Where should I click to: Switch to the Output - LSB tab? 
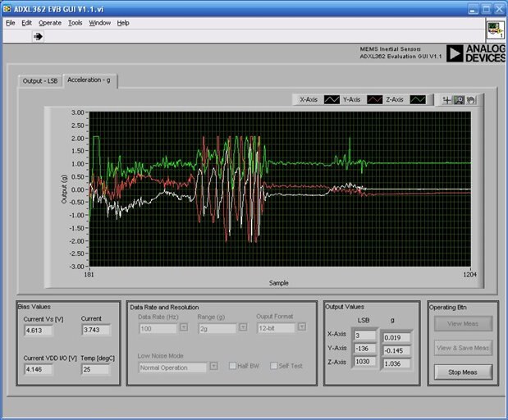40,81
